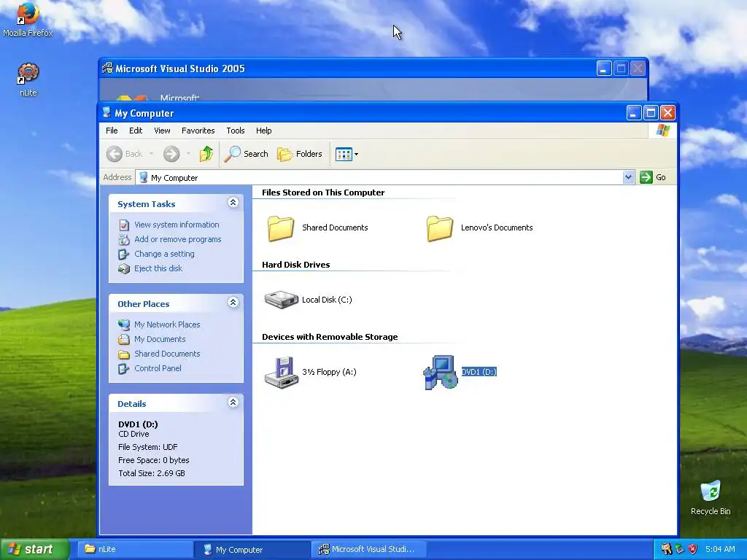Click the Add or remove programs icon
The image size is (747, 560).
[124, 239]
